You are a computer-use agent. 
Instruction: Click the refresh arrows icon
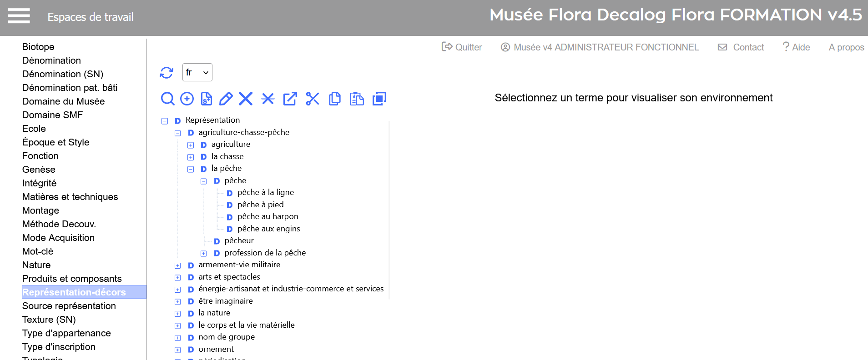coord(167,73)
